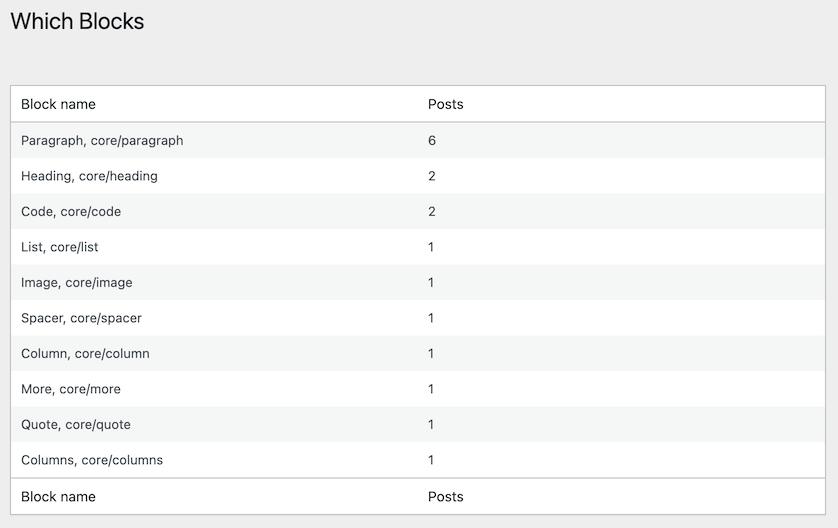Select the Spacer, core/spacer row
Image resolution: width=838 pixels, height=528 pixels.
coord(418,318)
